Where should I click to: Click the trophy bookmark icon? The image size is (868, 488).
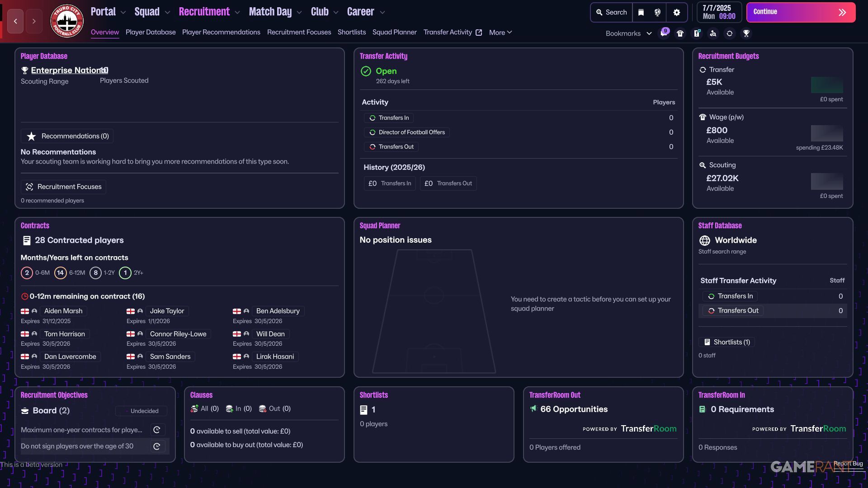[x=746, y=33]
